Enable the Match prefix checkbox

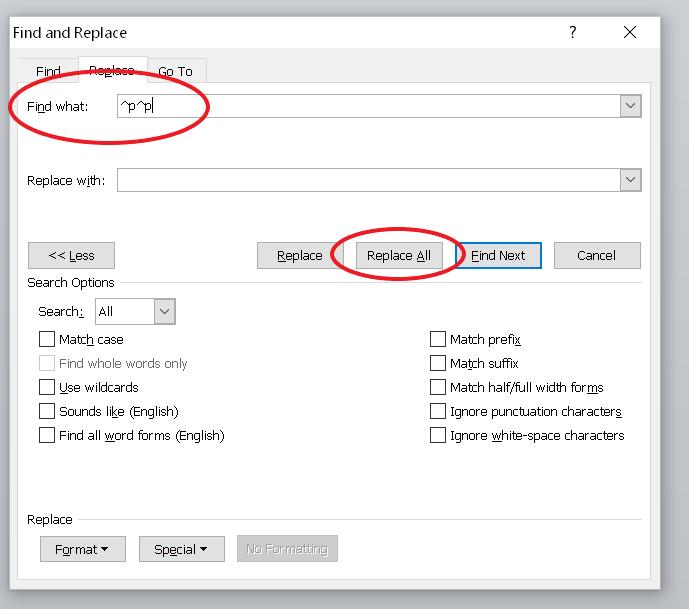pyautogui.click(x=438, y=340)
